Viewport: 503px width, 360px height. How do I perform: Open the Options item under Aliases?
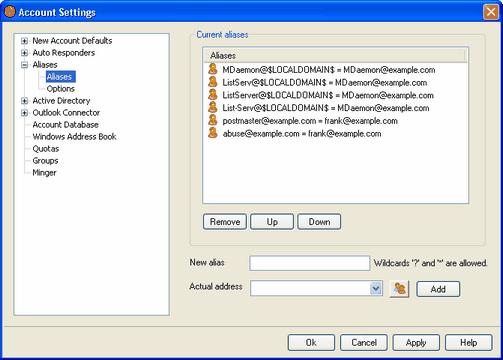pyautogui.click(x=60, y=89)
